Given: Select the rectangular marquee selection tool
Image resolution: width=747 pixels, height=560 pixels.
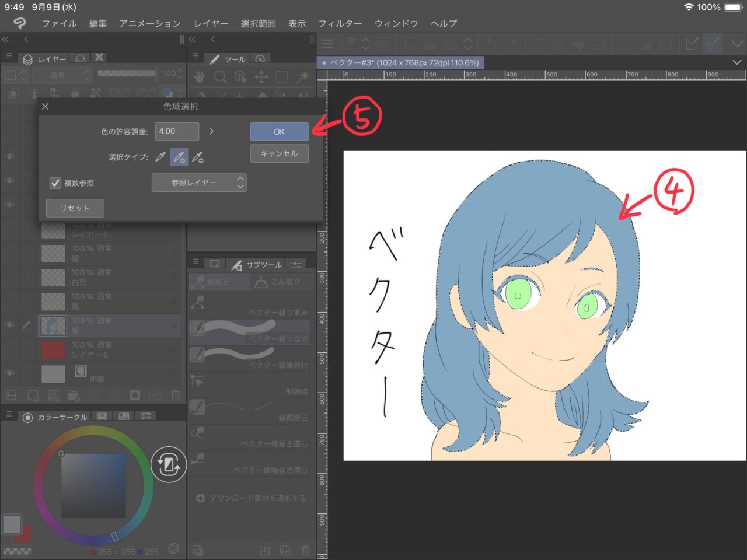Looking at the screenshot, I should point(282,76).
